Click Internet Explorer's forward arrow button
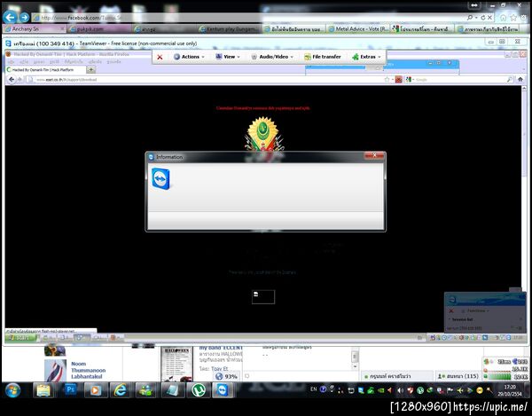This screenshot has height=416, width=532. click(x=25, y=17)
